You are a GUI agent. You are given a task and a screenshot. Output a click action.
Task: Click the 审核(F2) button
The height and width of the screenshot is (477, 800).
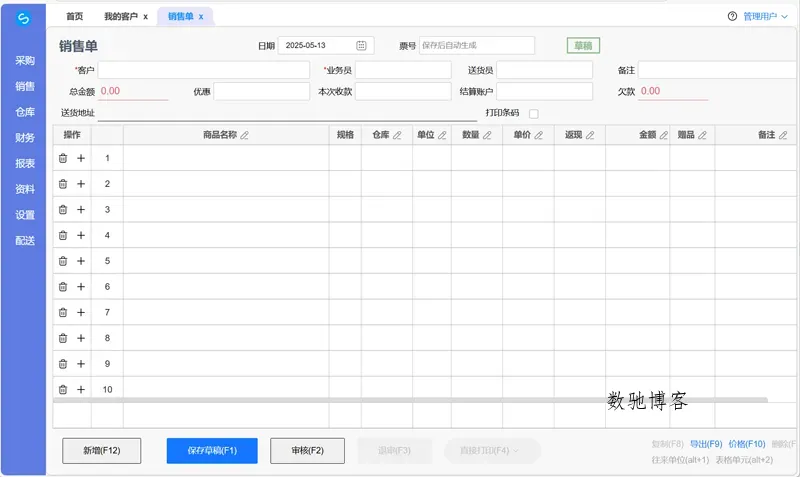point(307,450)
